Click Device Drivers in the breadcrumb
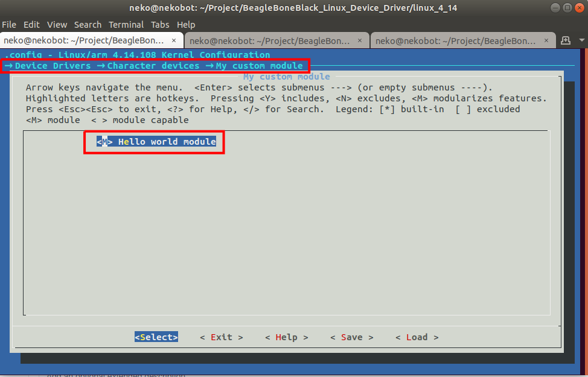 click(53, 66)
